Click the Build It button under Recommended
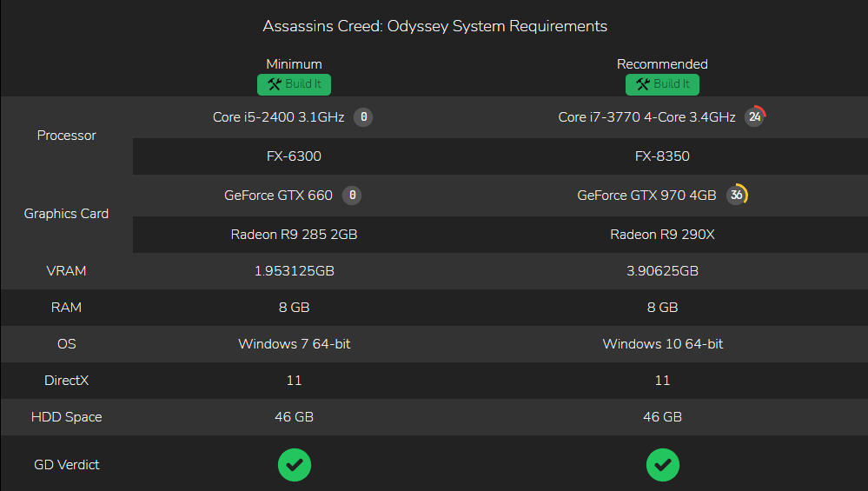Viewport: 868px width, 491px height. coord(662,84)
